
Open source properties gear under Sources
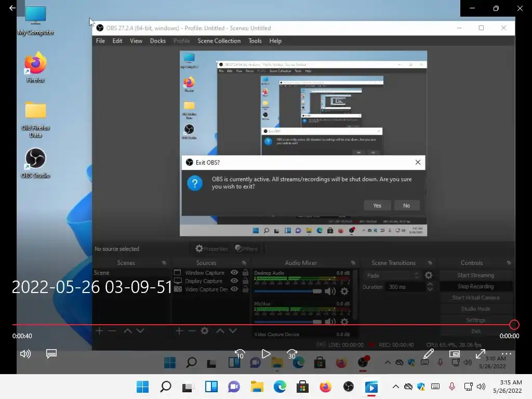click(x=205, y=331)
